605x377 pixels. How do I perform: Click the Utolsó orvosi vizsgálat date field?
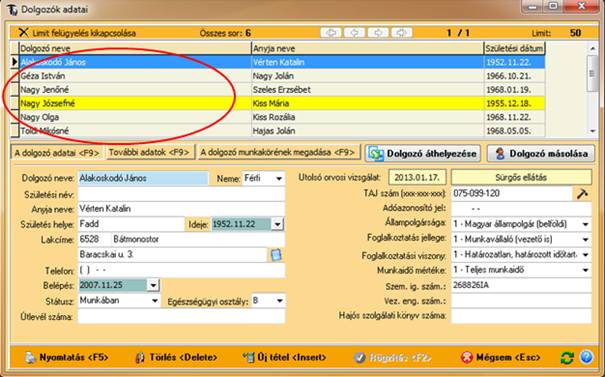[417, 178]
